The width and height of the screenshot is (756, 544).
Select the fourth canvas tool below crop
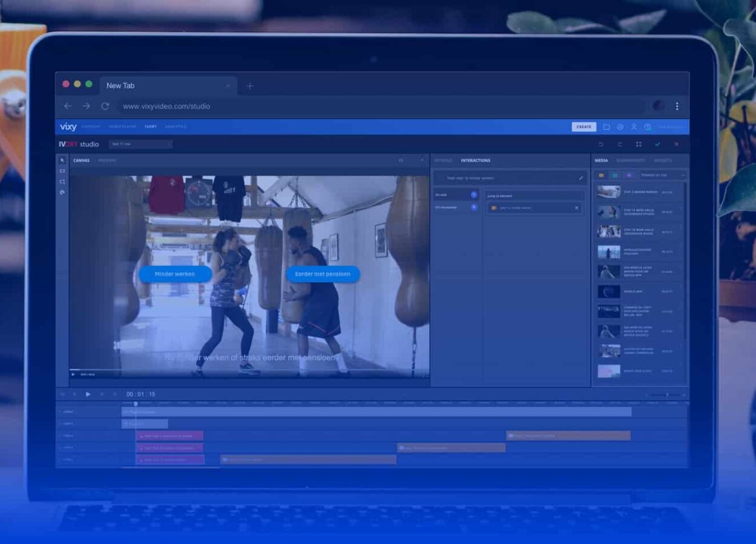[62, 193]
